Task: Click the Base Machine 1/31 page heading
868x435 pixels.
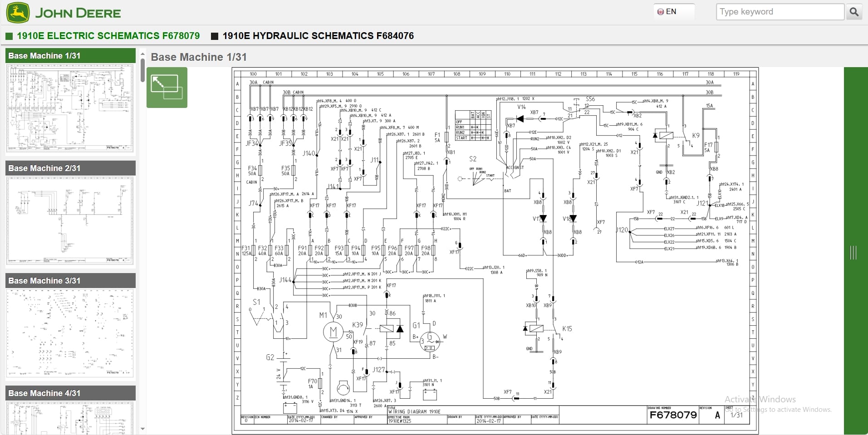Action: pos(199,57)
